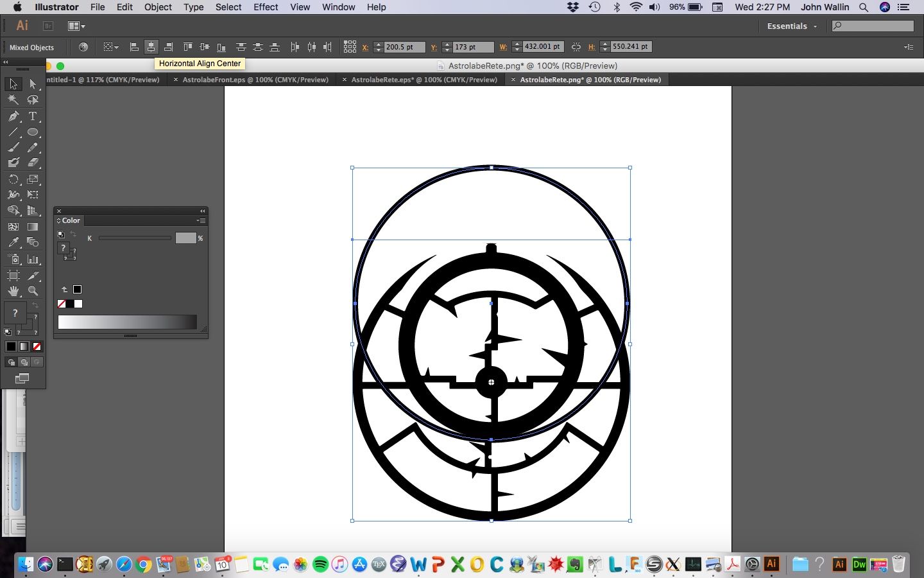Screen dimensions: 924x578
Task: Select the Zoom tool
Action: 33,291
